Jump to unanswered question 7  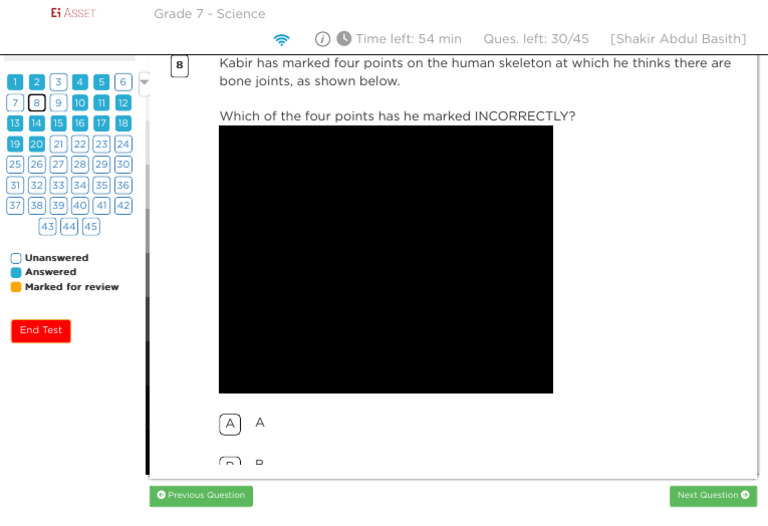tap(15, 102)
